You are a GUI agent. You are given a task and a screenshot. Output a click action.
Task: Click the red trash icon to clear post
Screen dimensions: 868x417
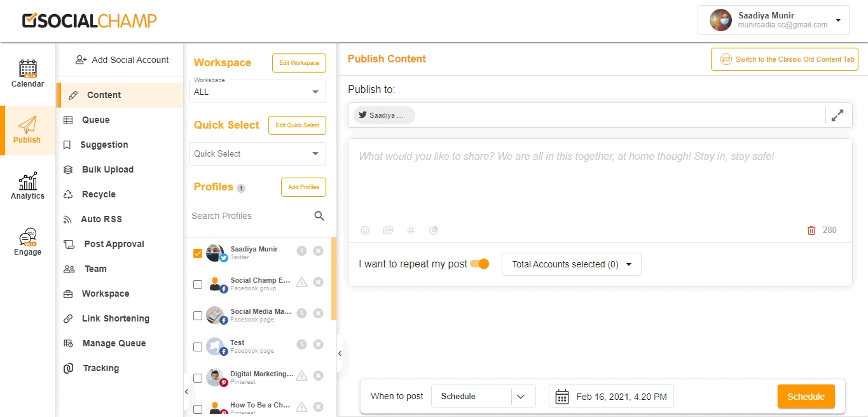(811, 230)
